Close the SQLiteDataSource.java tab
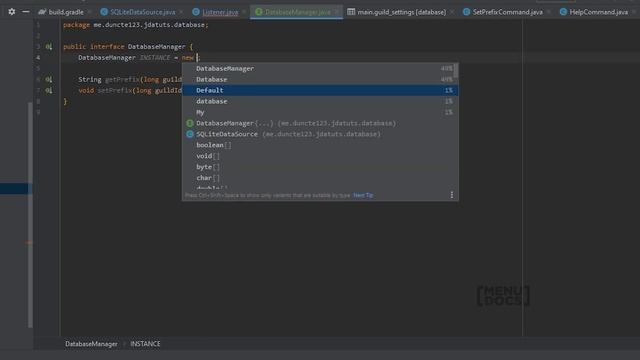Image resolution: width=640 pixels, height=360 pixels. coord(181,12)
